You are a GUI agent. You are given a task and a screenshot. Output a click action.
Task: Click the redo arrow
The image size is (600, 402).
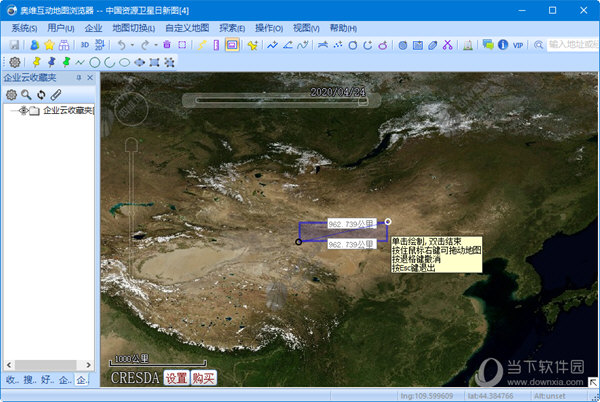(x=145, y=45)
